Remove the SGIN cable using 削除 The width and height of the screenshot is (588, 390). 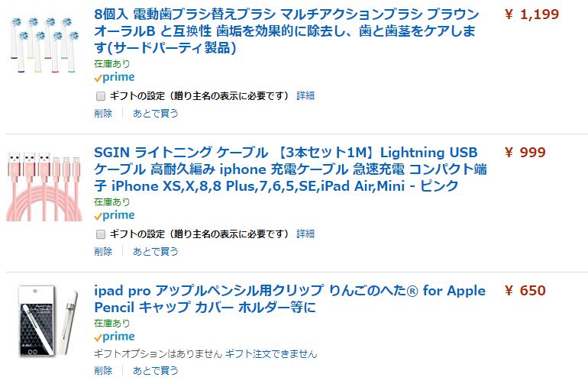pos(103,251)
